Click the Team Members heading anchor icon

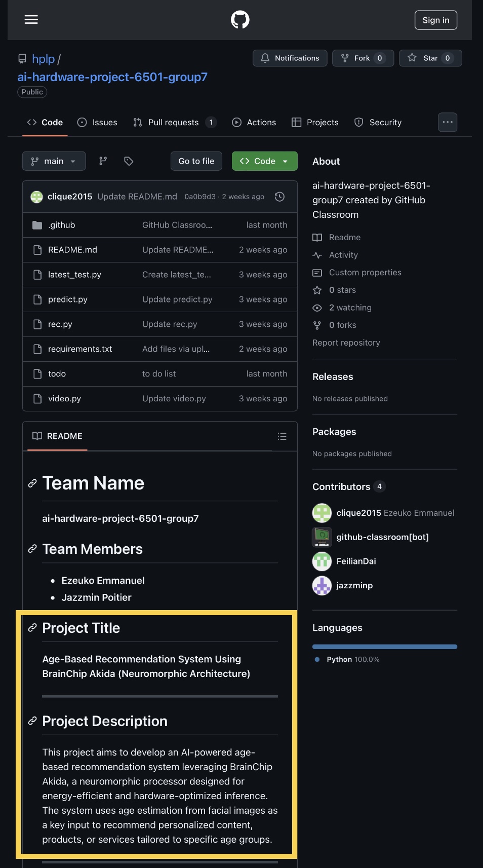pyautogui.click(x=32, y=549)
